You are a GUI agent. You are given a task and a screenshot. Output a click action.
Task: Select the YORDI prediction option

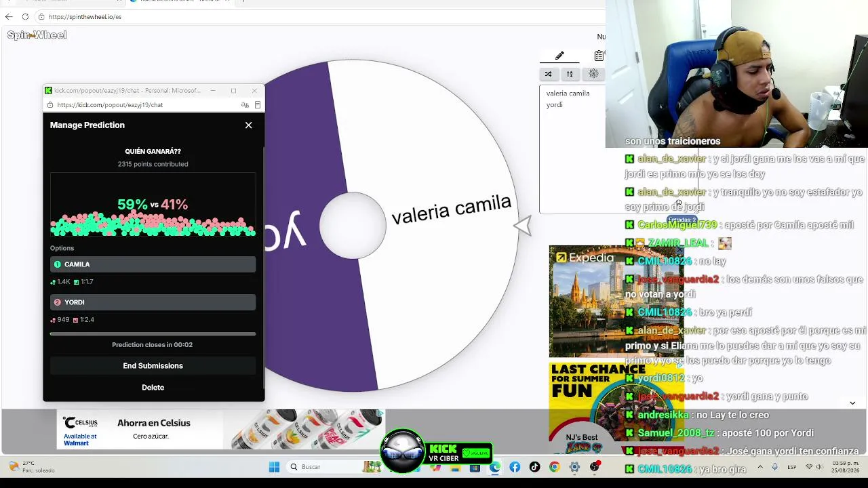click(153, 302)
